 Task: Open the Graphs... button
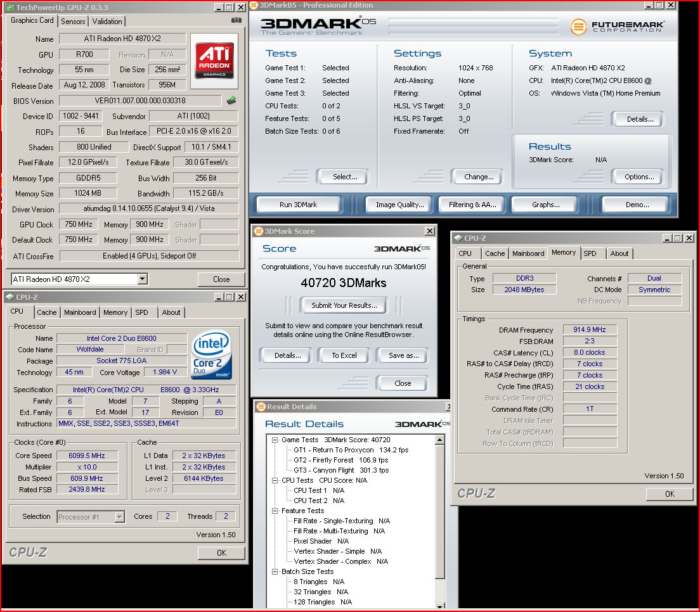pyautogui.click(x=545, y=205)
